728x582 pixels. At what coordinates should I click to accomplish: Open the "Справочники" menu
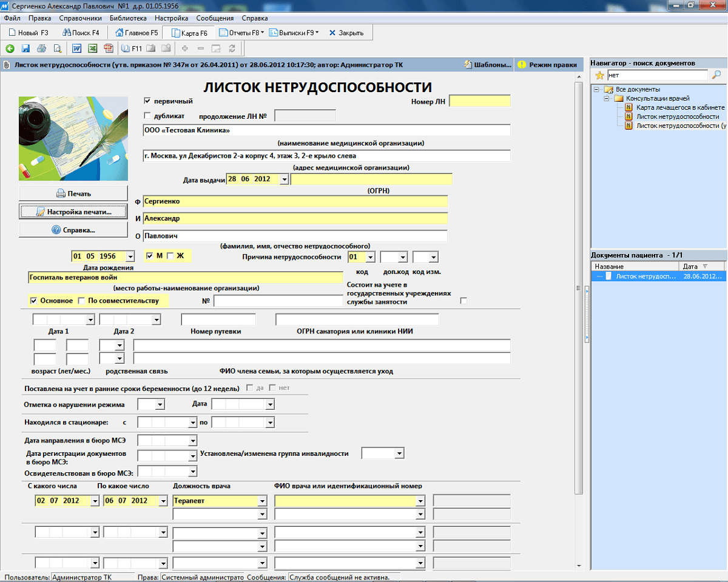80,18
